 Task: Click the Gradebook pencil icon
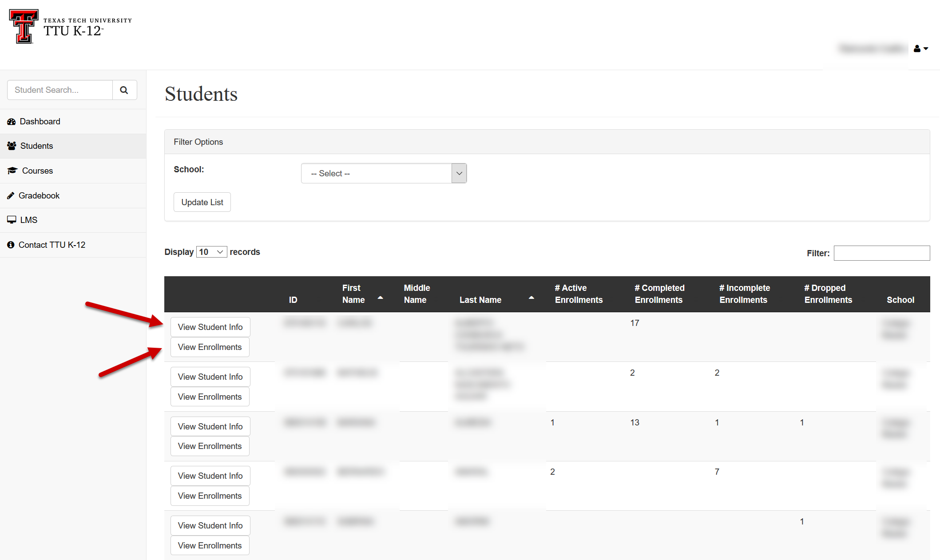[11, 196]
